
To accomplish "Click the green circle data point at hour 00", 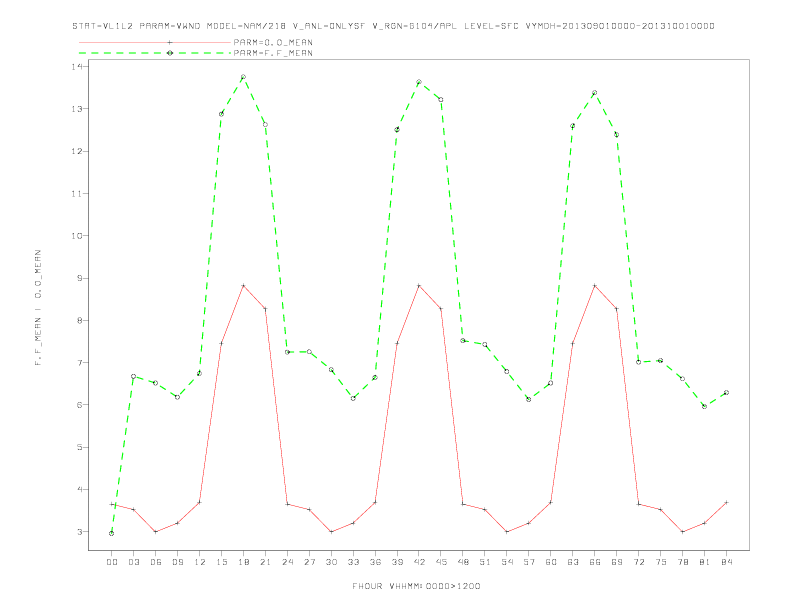I will pyautogui.click(x=112, y=533).
